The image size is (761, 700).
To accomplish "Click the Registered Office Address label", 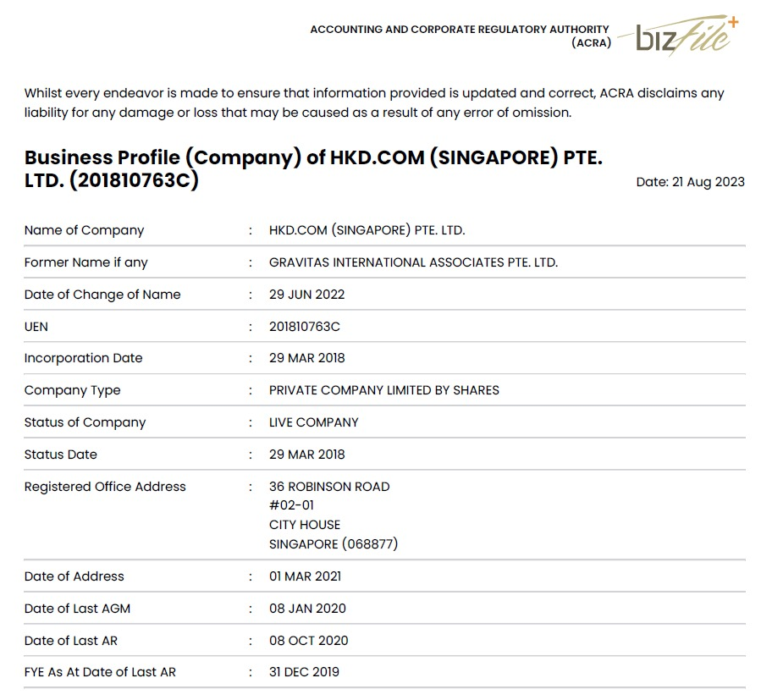I will pyautogui.click(x=105, y=487).
